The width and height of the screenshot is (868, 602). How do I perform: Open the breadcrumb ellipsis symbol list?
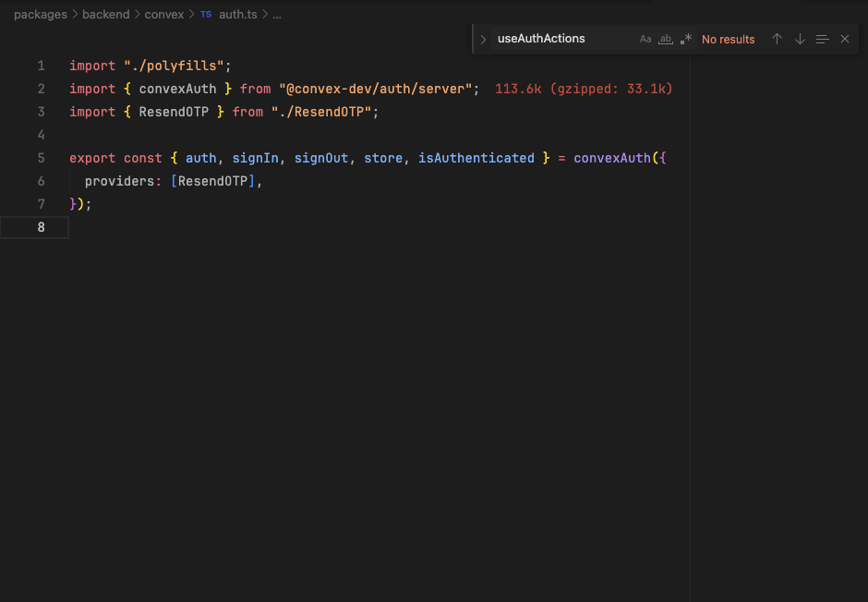[x=277, y=15]
